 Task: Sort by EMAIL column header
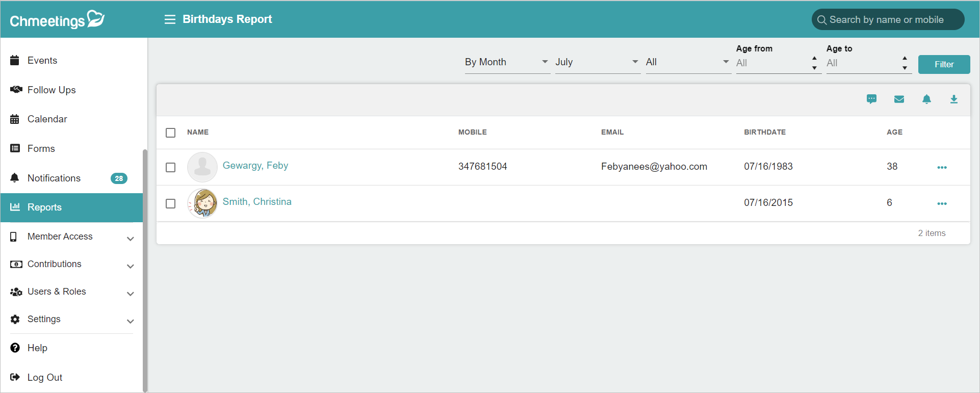pyautogui.click(x=612, y=132)
